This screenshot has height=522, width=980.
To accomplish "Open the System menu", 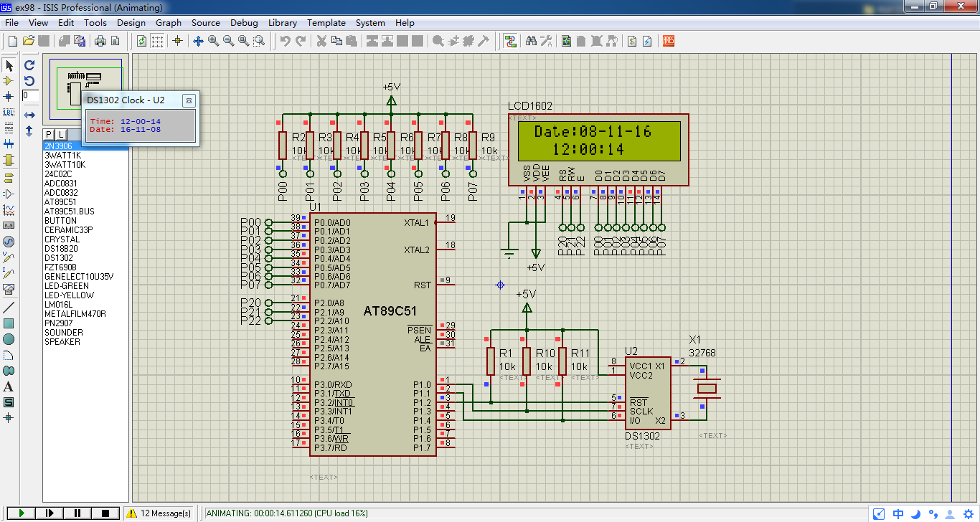I will tap(370, 22).
